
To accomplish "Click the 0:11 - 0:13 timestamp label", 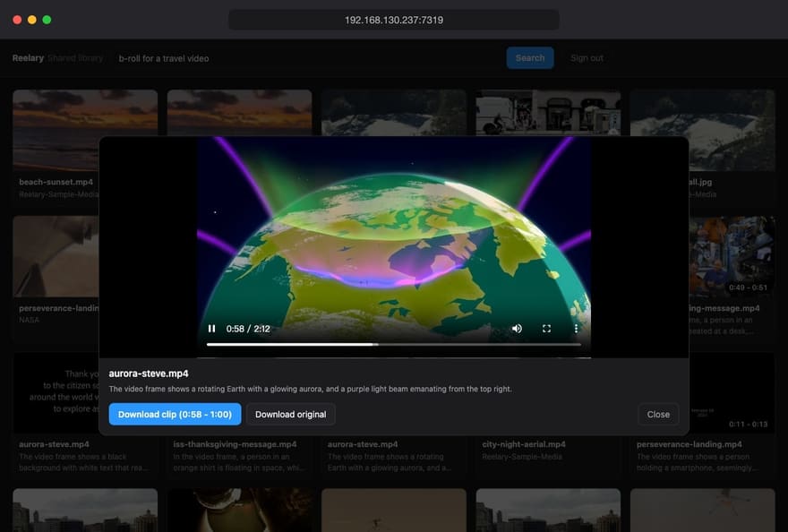I will (x=748, y=424).
